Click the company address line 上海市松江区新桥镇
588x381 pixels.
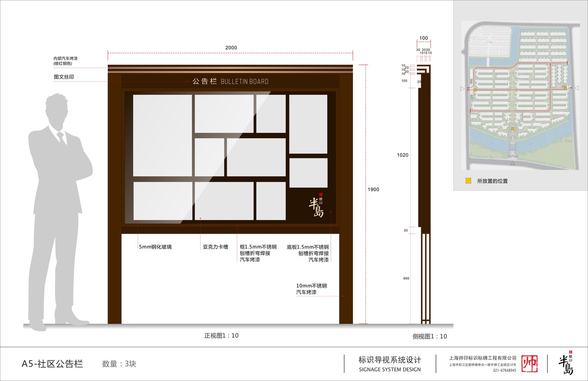[483, 365]
